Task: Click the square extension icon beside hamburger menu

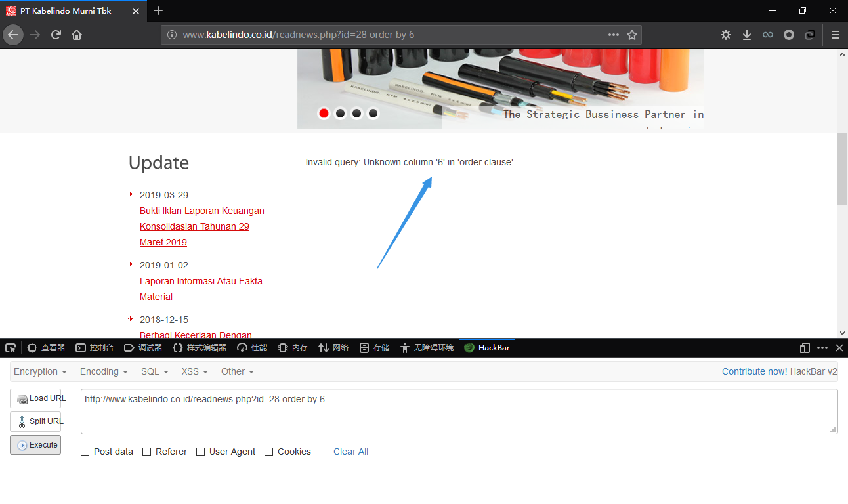Action: (810, 35)
